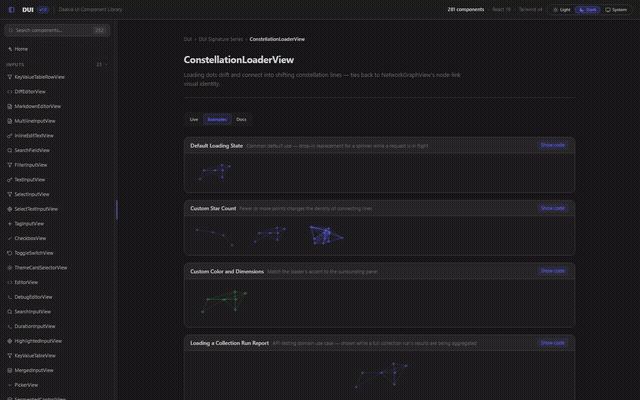Click the DUI breadcrumb link
Image resolution: width=640 pixels, height=400 pixels.
click(187, 39)
